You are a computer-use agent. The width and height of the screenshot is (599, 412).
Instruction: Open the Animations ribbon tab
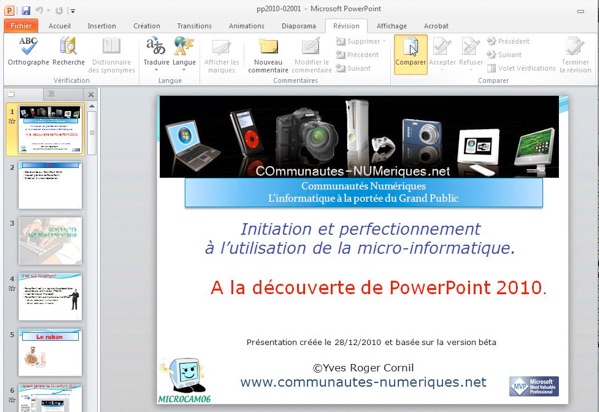coord(246,26)
